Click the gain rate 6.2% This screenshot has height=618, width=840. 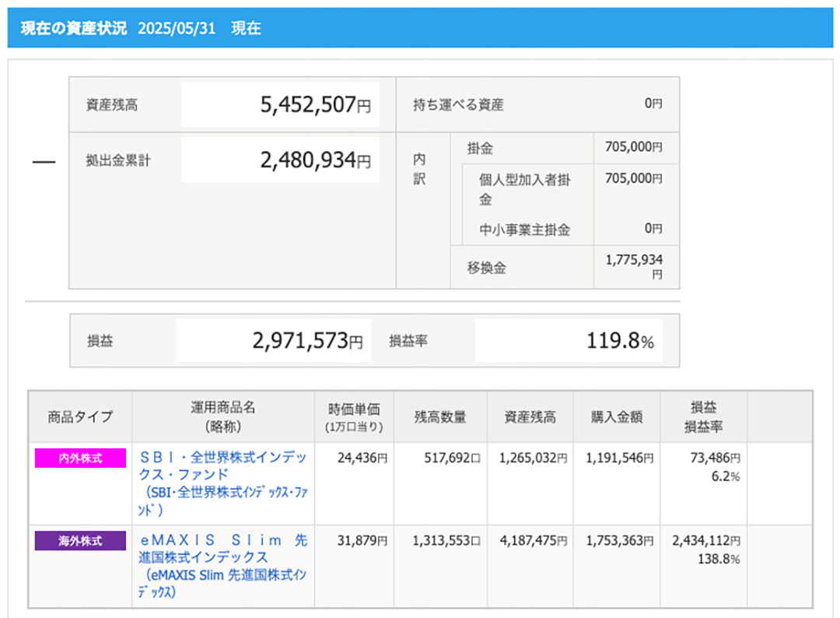pos(726,477)
